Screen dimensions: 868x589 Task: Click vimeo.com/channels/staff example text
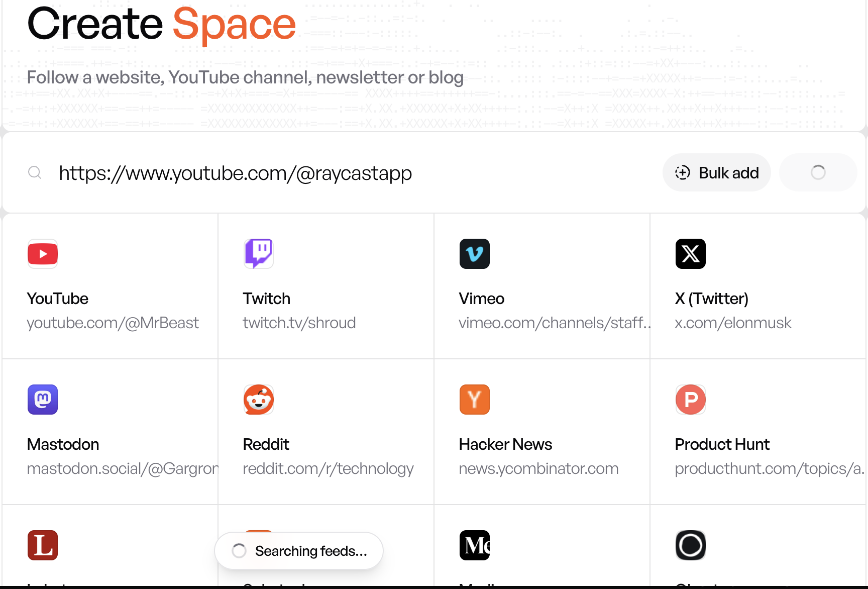[555, 323]
